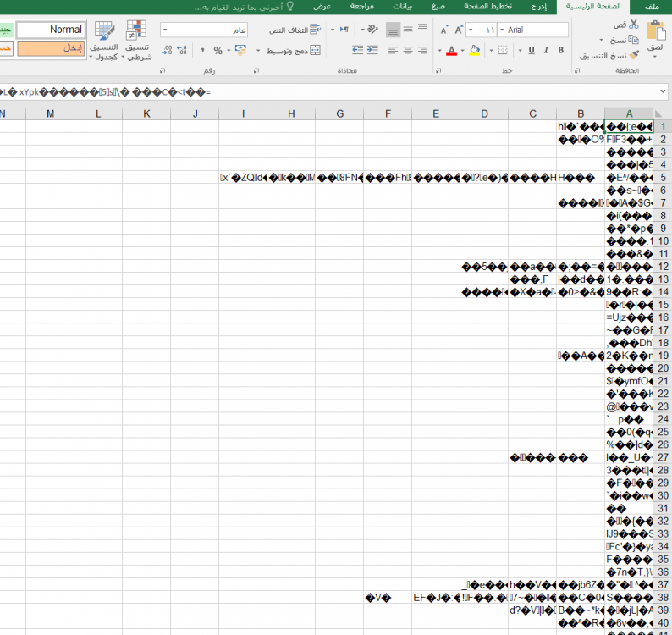Open underline style dropdown arrow
This screenshot has width=672, height=635.
pos(520,51)
